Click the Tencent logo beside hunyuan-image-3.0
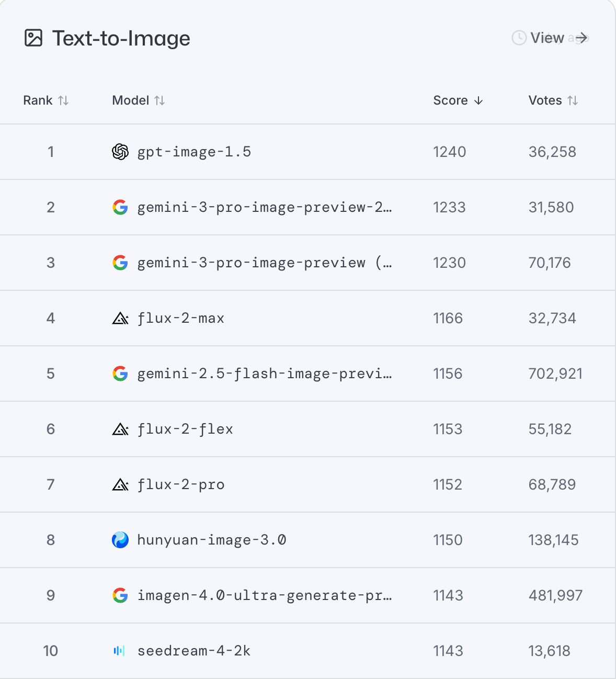616x679 pixels. coord(120,540)
